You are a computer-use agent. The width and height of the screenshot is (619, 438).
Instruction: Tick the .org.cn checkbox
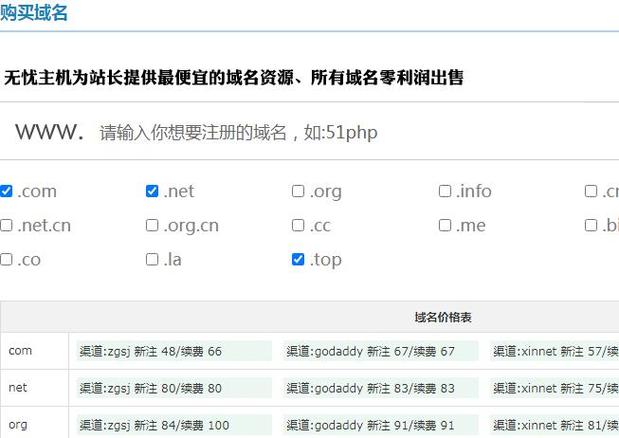[x=152, y=225]
